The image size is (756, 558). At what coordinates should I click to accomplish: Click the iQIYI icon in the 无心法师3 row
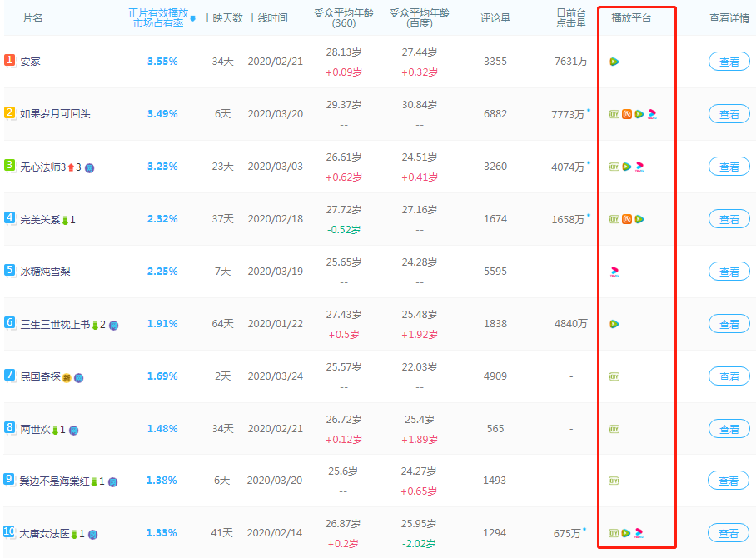click(x=614, y=167)
